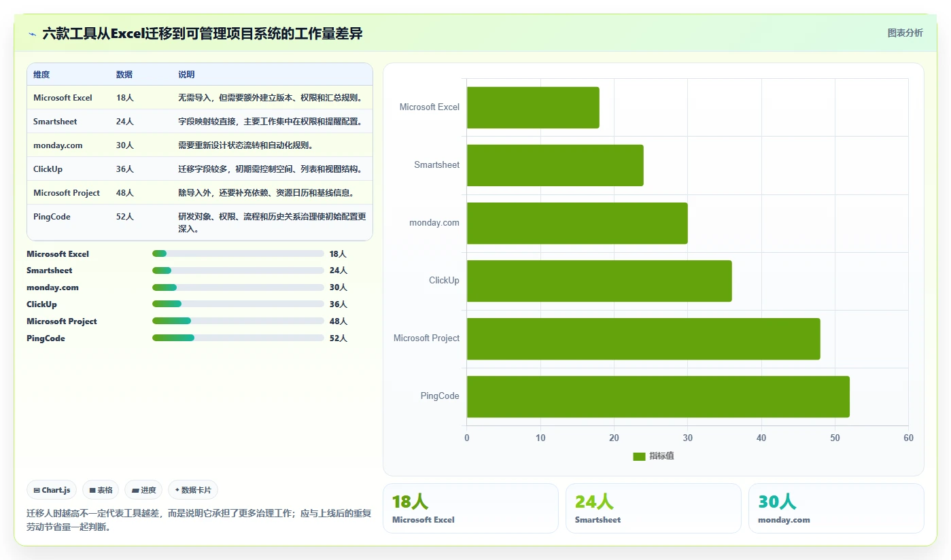The width and height of the screenshot is (951, 560).
Task: Click the Microsoft Project bar in the chart
Action: pyautogui.click(x=644, y=338)
